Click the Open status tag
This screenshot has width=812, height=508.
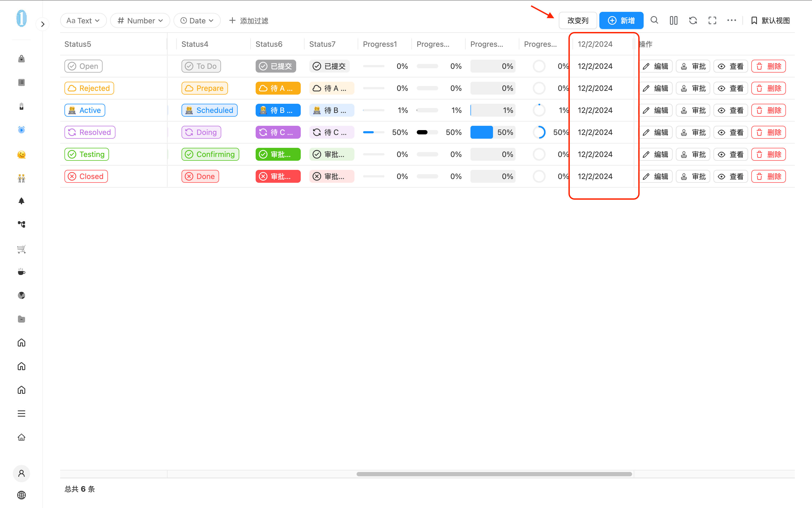(x=84, y=66)
